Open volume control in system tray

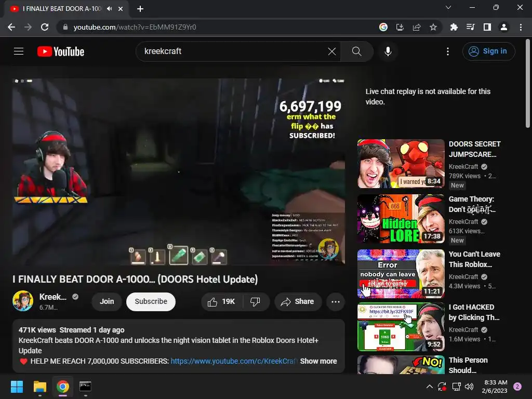click(469, 387)
